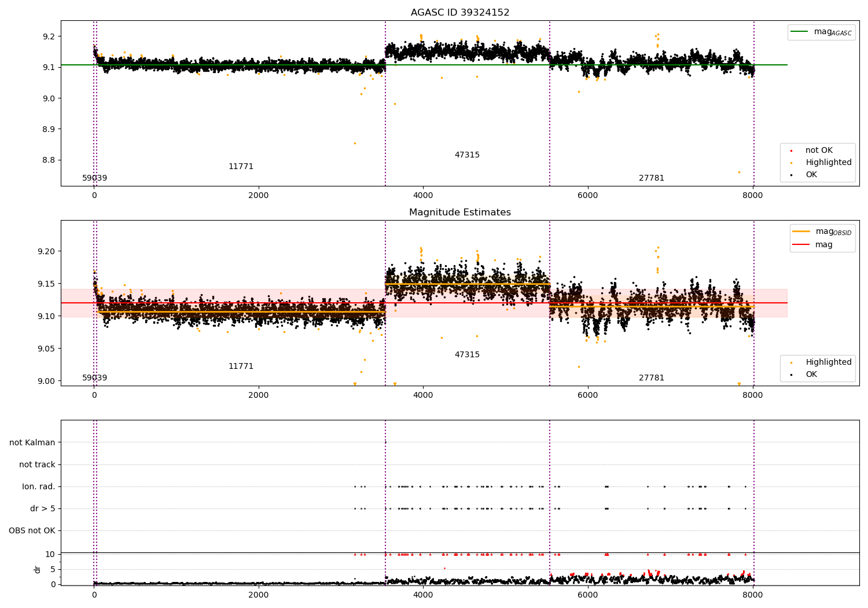
Task: Click obsid label 59039 in top plot
Action: [x=94, y=178]
